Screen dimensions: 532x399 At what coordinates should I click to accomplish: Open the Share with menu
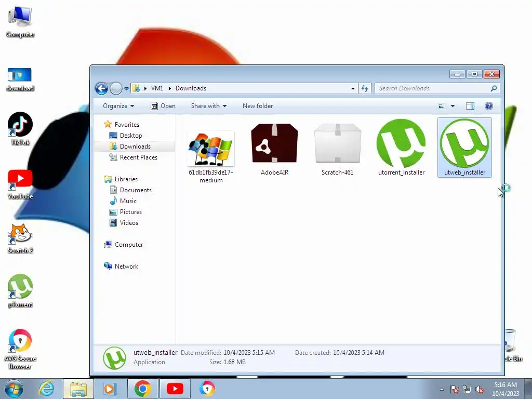(x=209, y=106)
